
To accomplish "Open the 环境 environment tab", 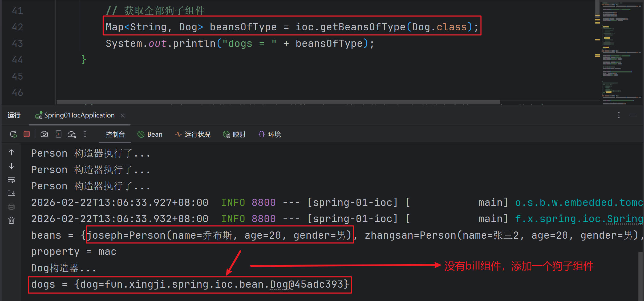I will (270, 135).
